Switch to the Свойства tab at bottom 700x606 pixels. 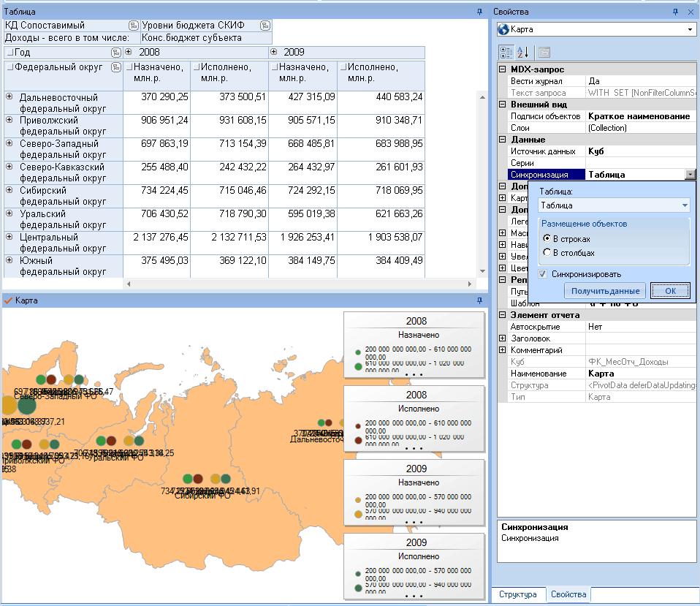click(568, 594)
